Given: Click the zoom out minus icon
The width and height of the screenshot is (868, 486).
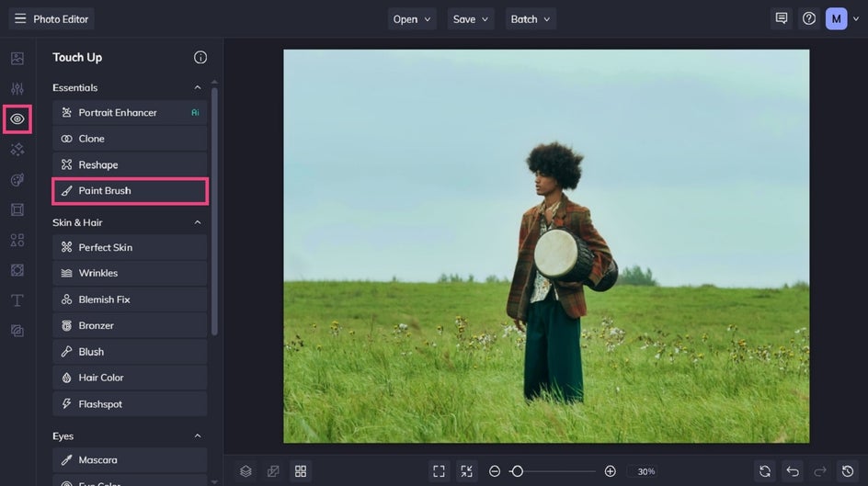Looking at the screenshot, I should tap(495, 471).
